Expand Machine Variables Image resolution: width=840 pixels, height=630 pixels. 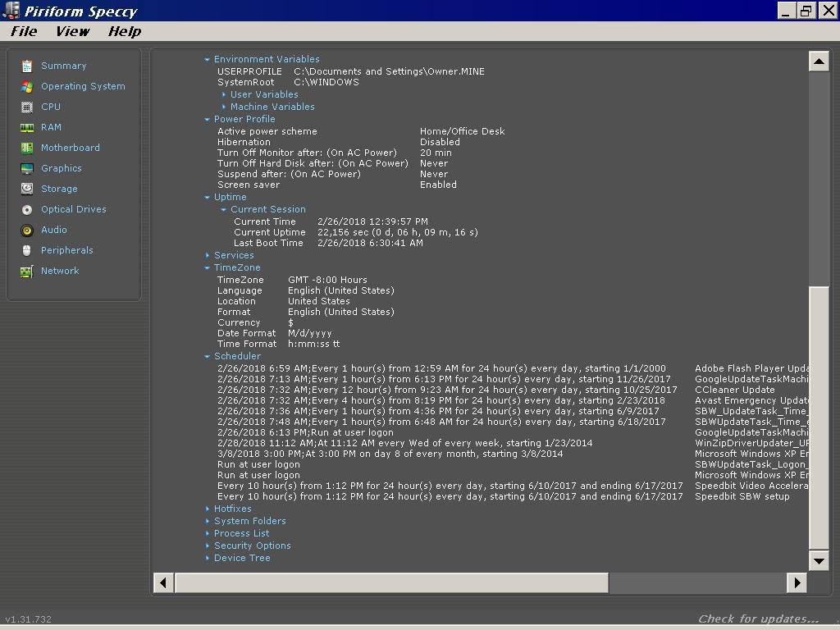point(223,107)
